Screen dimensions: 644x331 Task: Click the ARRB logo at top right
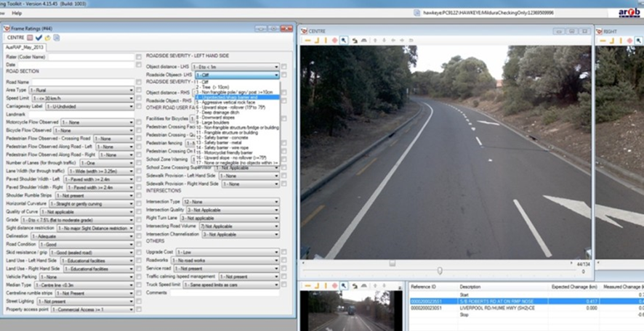629,13
